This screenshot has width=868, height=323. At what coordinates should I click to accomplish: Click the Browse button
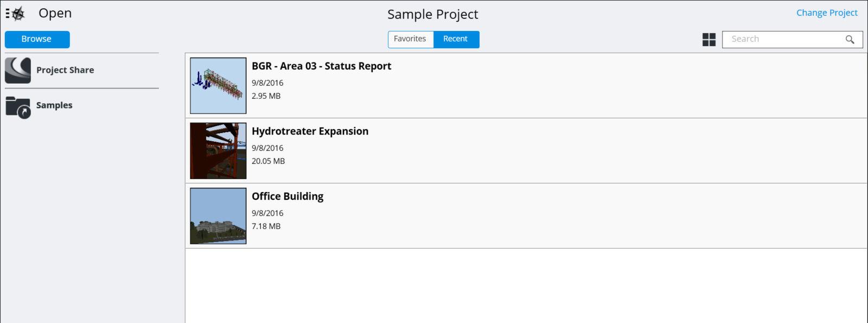click(37, 39)
